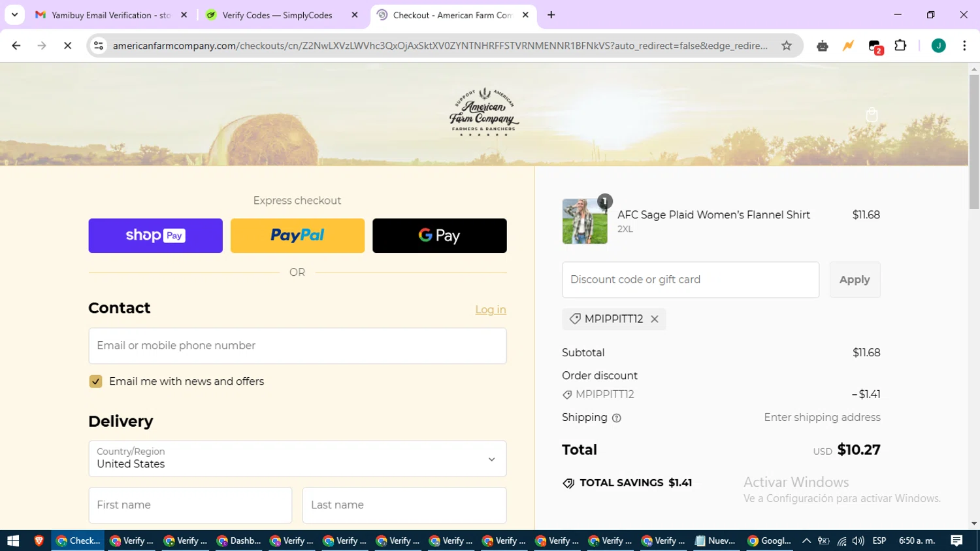Close the Yamibuy Email Verification tab
Viewport: 980px width, 551px height.
[184, 14]
